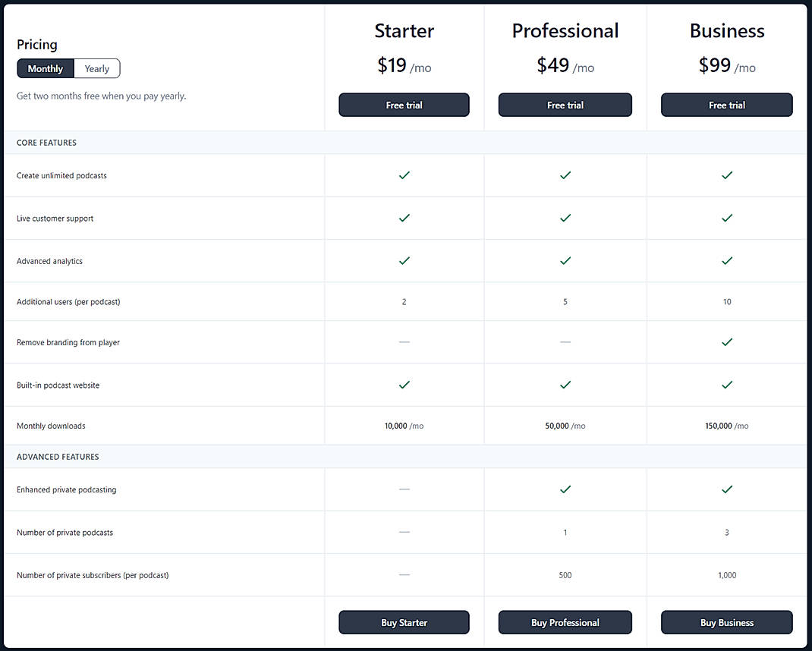
Task: Click the Enhanced private podcasting checkmark under Professional
Action: coord(565,489)
